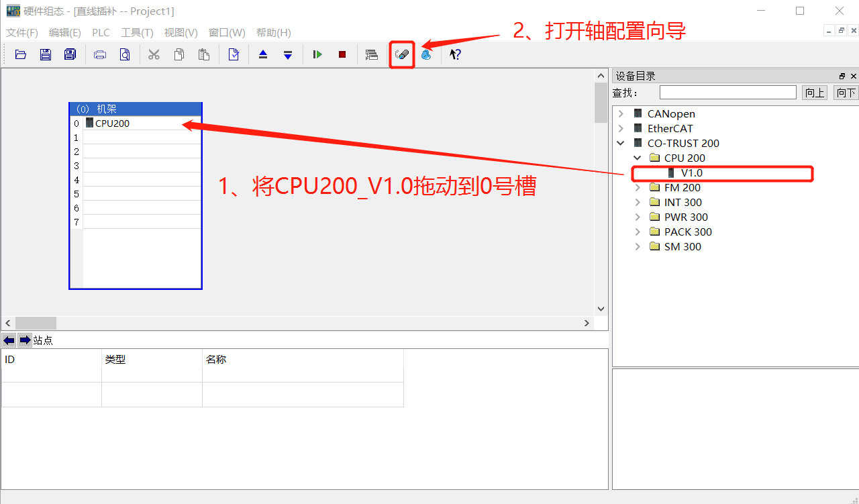Click the station back arrow icon
This screenshot has height=504, width=859.
click(x=9, y=340)
